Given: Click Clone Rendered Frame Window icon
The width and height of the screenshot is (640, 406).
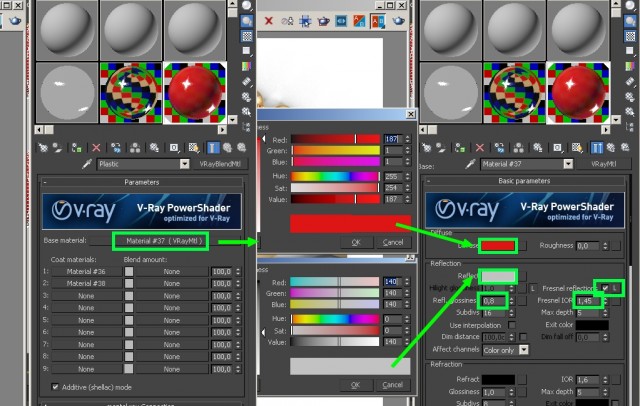Looking at the screenshot, I should click(288, 20).
